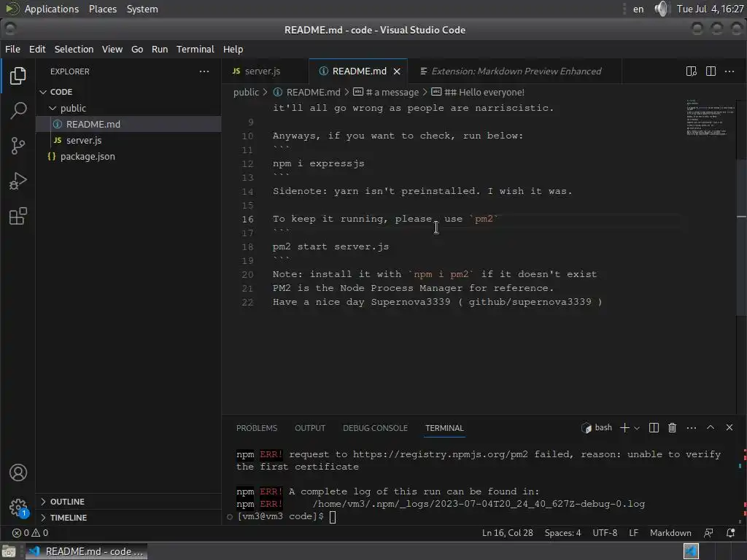Open the launch profile dropdown arrow
This screenshot has height=560, width=747.
pyautogui.click(x=636, y=428)
